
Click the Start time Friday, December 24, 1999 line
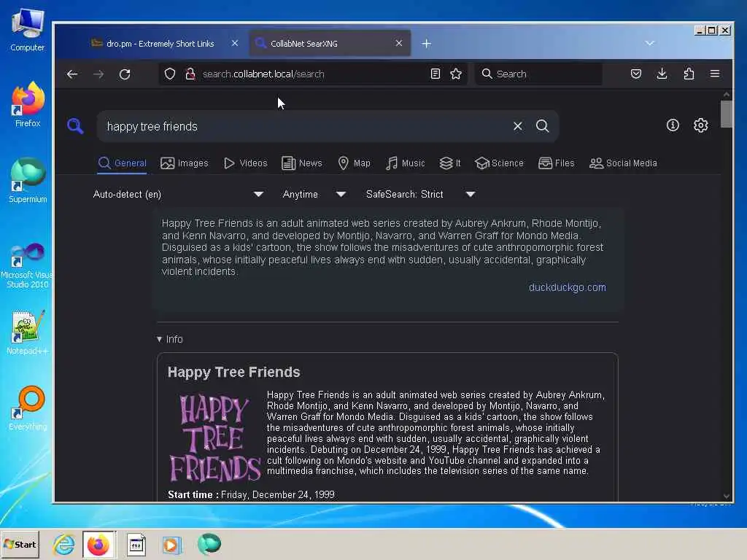pos(251,495)
